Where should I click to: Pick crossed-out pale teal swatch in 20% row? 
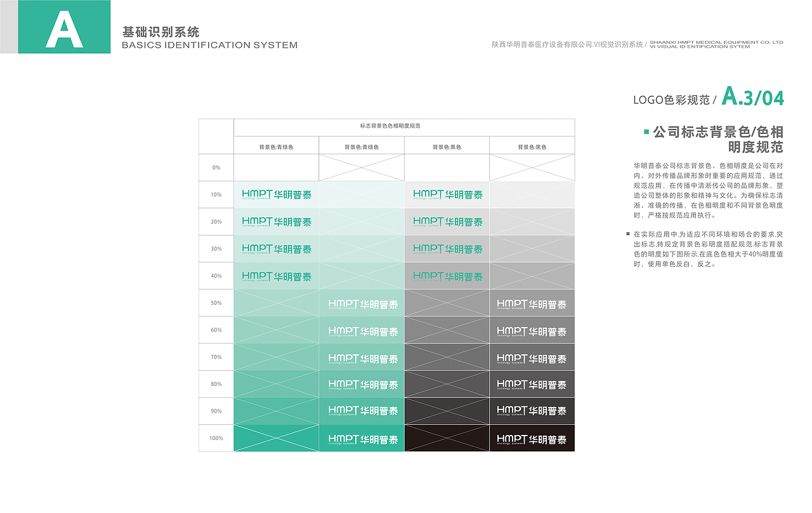(x=362, y=222)
